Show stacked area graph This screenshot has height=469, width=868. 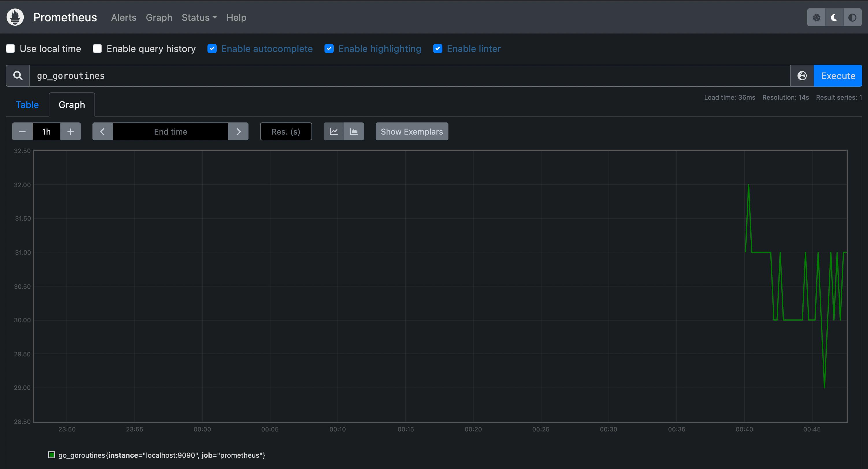[354, 132]
